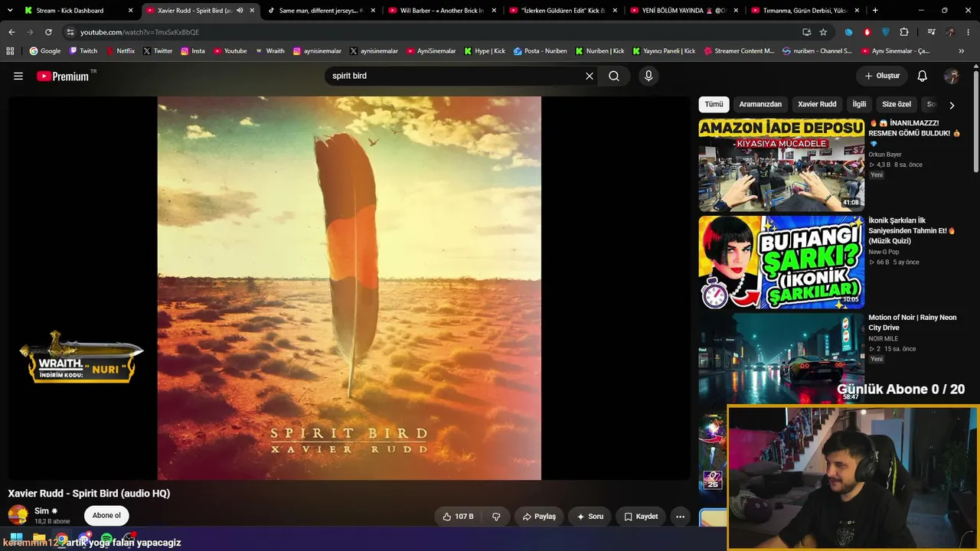The height and width of the screenshot is (551, 980).
Task: Switch to Tırmanma, Gürün Derbisi tab
Action: (x=805, y=11)
